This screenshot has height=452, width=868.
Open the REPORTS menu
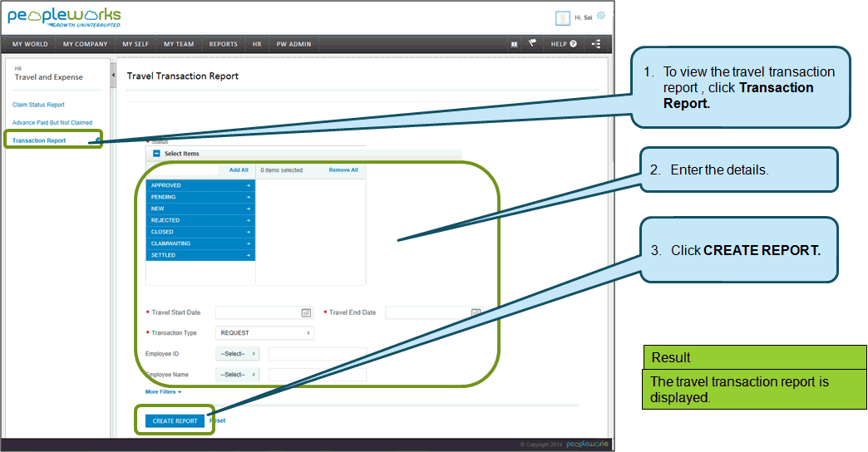[x=223, y=44]
